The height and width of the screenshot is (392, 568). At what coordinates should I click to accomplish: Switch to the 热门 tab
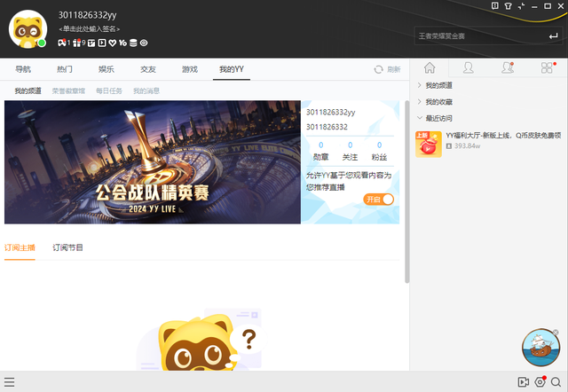[65, 69]
